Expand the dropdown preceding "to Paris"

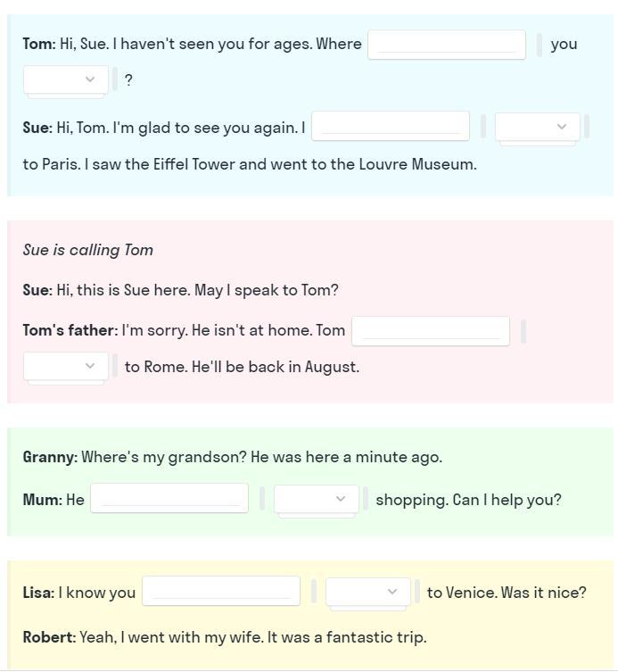click(538, 128)
